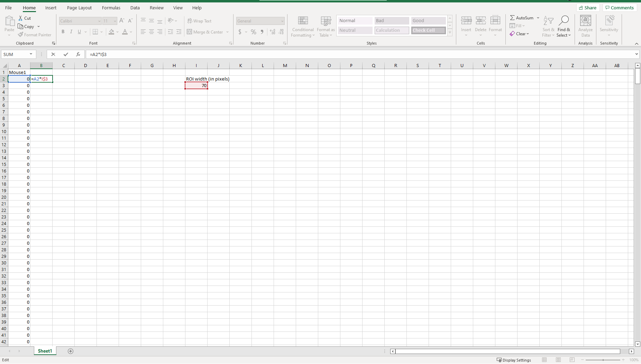Click the Percent Style icon
Screen dimensions: 641x364
(254, 32)
